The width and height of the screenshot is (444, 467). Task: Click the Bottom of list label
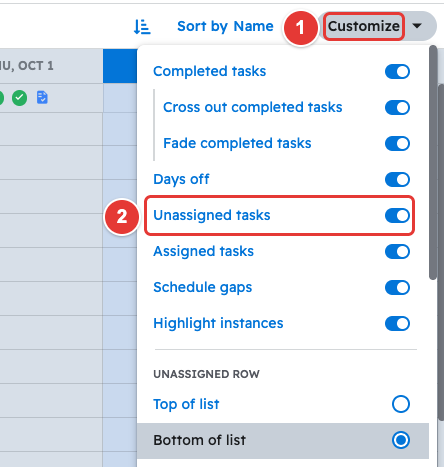tap(199, 440)
